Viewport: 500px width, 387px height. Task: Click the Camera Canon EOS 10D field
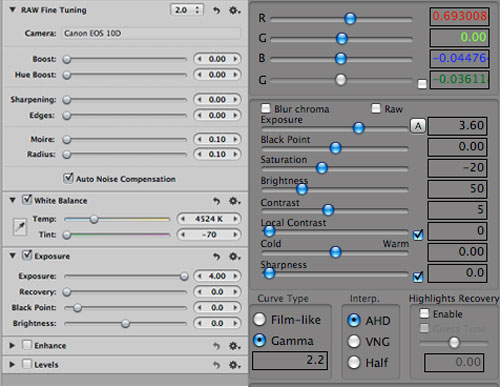pos(151,33)
